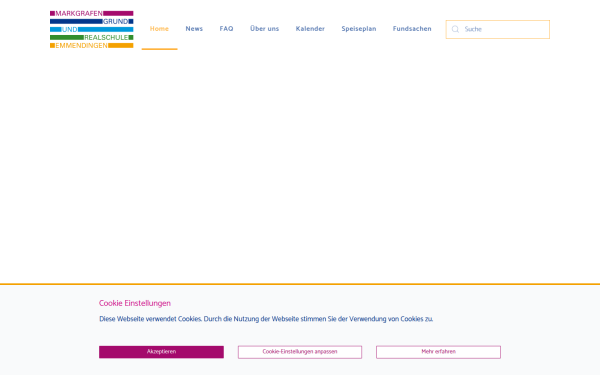Open the FAQ page
Viewport: 600px width, 375px height.
click(x=226, y=29)
